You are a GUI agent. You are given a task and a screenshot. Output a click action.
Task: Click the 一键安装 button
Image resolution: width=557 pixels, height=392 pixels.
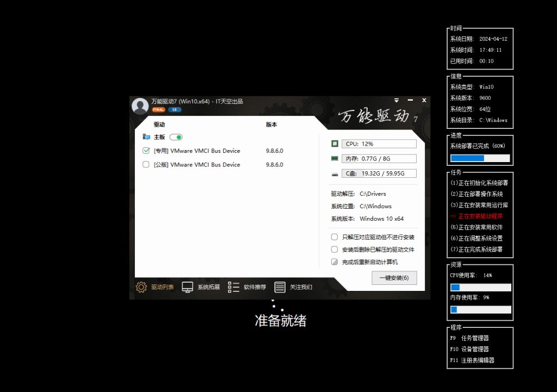pyautogui.click(x=394, y=278)
